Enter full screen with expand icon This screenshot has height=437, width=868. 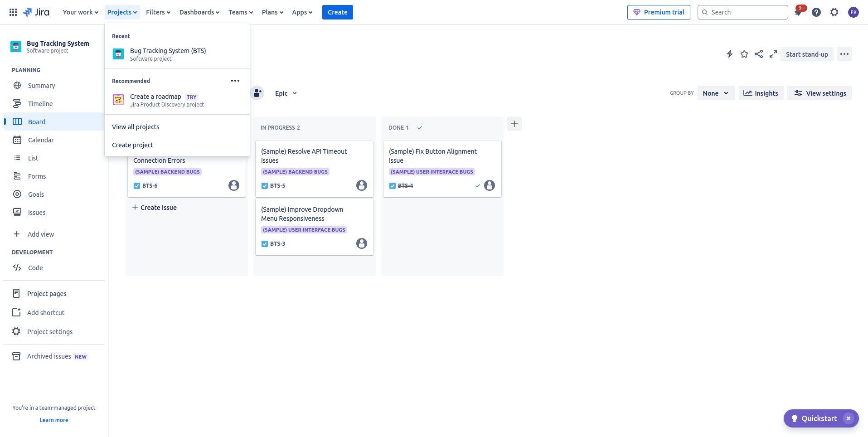point(773,54)
